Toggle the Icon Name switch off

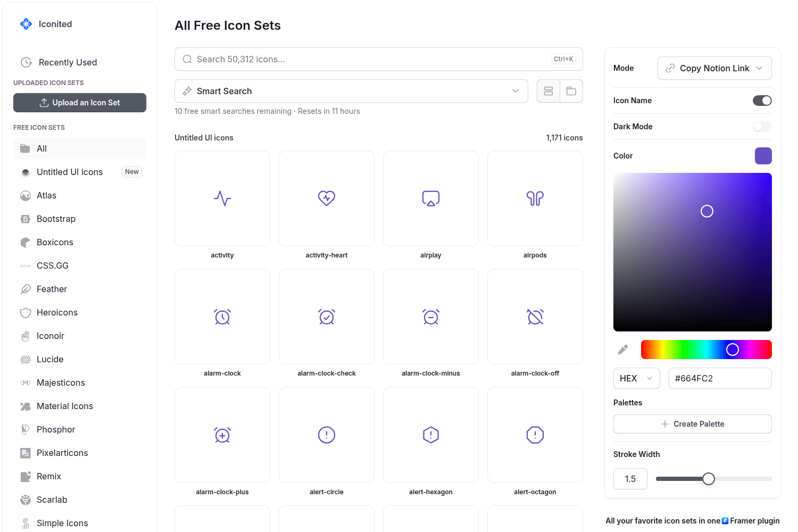[762, 101]
